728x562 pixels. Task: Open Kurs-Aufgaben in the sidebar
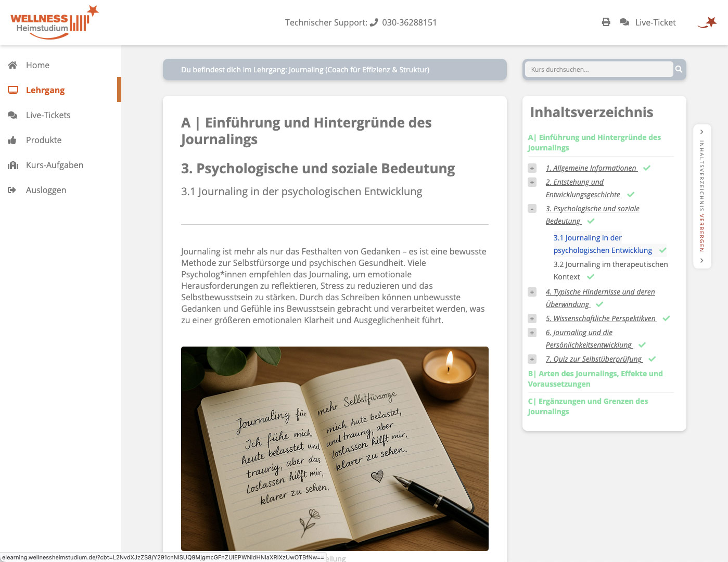pos(54,165)
